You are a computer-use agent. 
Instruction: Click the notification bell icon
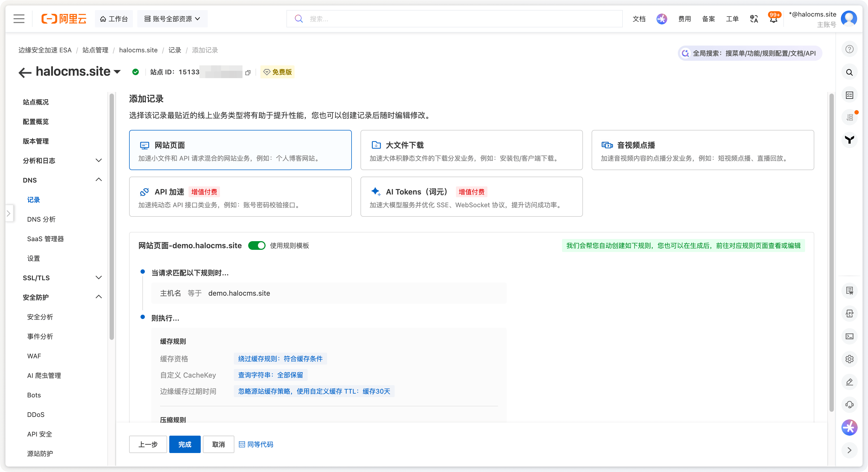coord(773,19)
